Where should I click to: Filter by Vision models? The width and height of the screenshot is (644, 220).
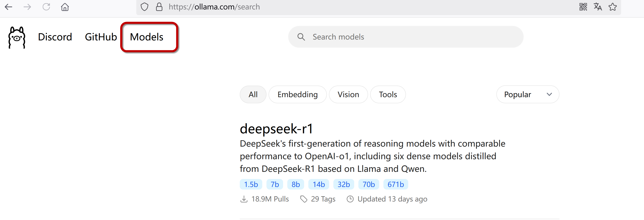tap(348, 94)
